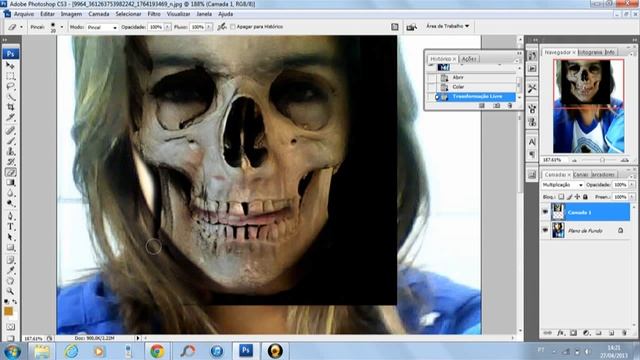Select the Zoom tool
Viewport: 640px width, 360px height.
click(x=10, y=291)
